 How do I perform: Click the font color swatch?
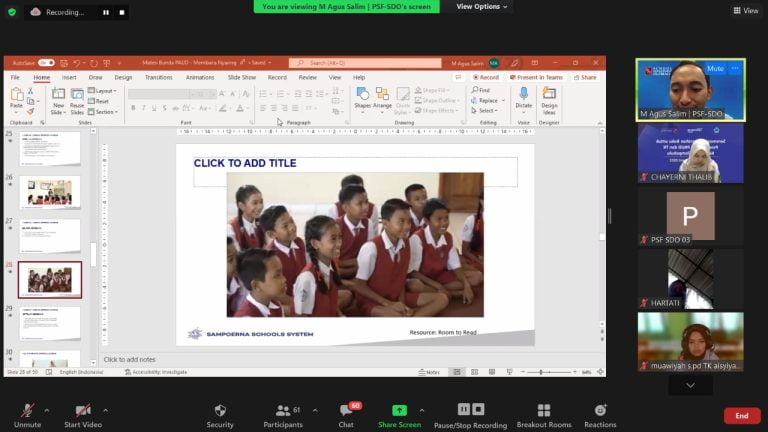coord(240,108)
